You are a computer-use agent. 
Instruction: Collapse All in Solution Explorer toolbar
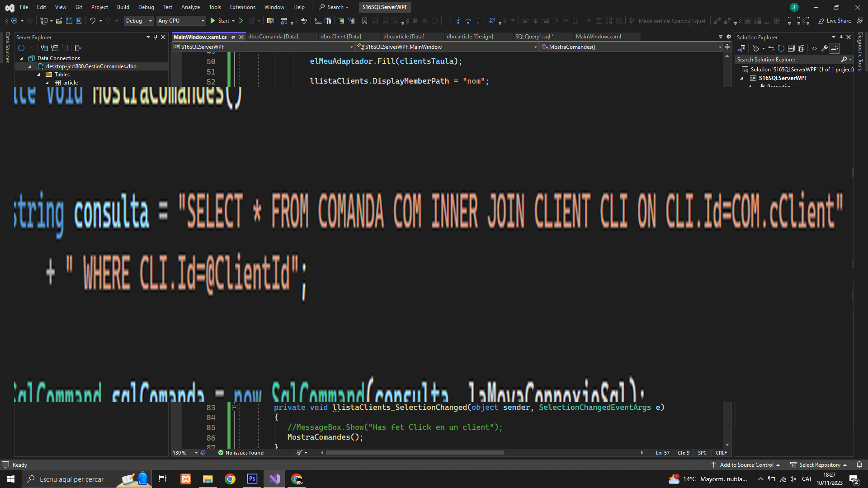791,48
